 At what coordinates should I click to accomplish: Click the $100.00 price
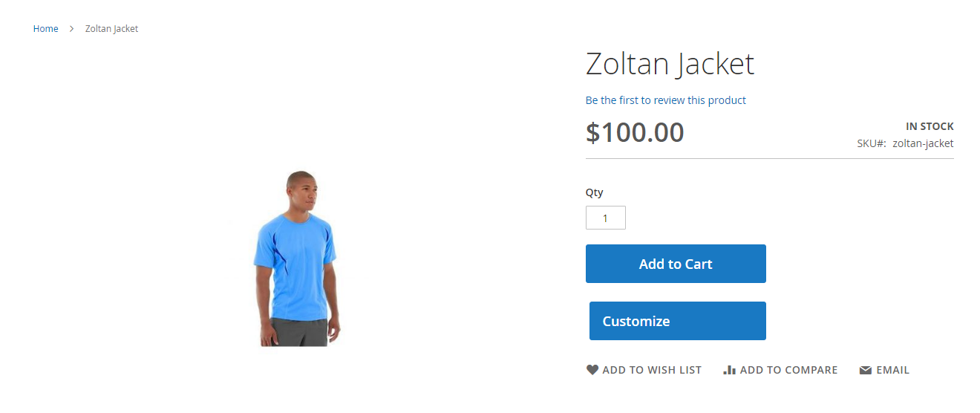pyautogui.click(x=635, y=133)
